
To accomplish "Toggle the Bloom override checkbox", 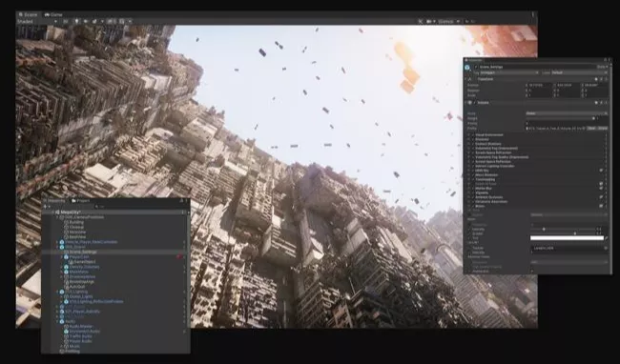I will (x=473, y=206).
